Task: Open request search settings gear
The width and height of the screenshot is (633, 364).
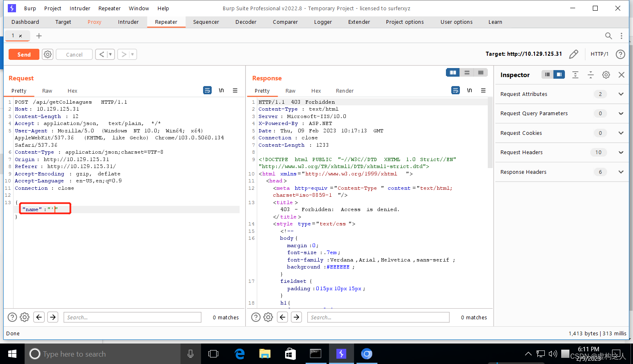Action: point(25,317)
